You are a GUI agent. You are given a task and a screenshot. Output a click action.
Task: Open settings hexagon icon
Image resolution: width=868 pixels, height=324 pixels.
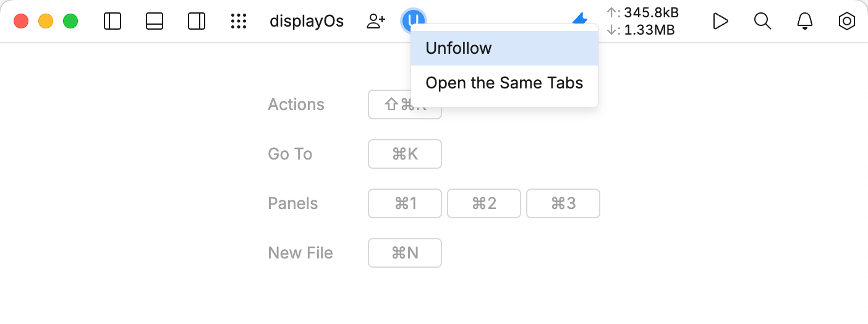click(846, 22)
